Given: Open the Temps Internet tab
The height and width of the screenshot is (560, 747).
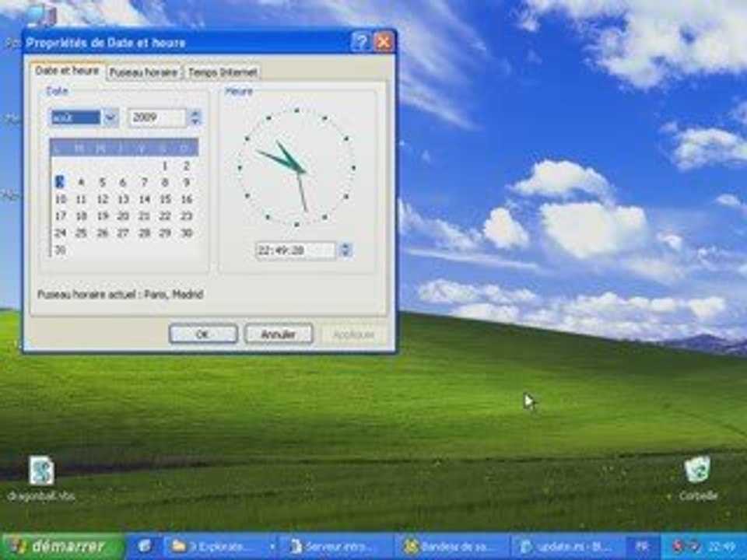Looking at the screenshot, I should 223,72.
